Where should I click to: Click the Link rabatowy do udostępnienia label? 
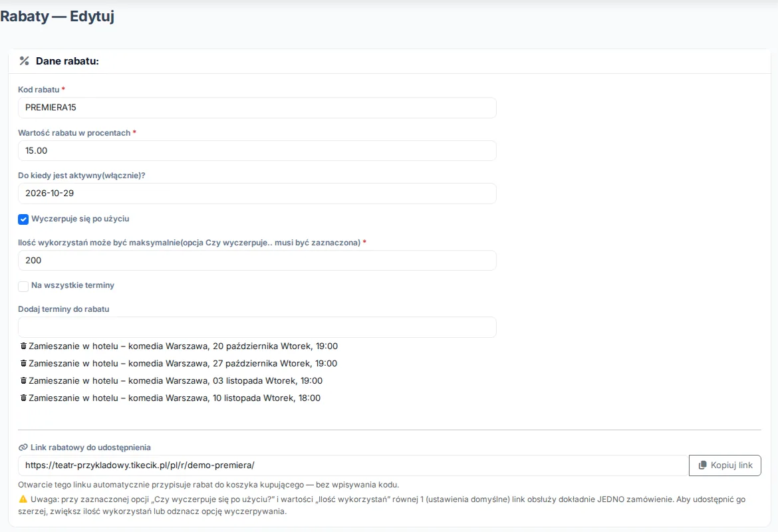tap(90, 448)
